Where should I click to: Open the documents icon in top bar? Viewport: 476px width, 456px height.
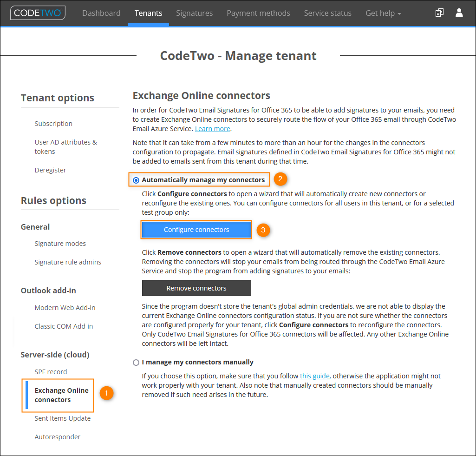pos(439,13)
